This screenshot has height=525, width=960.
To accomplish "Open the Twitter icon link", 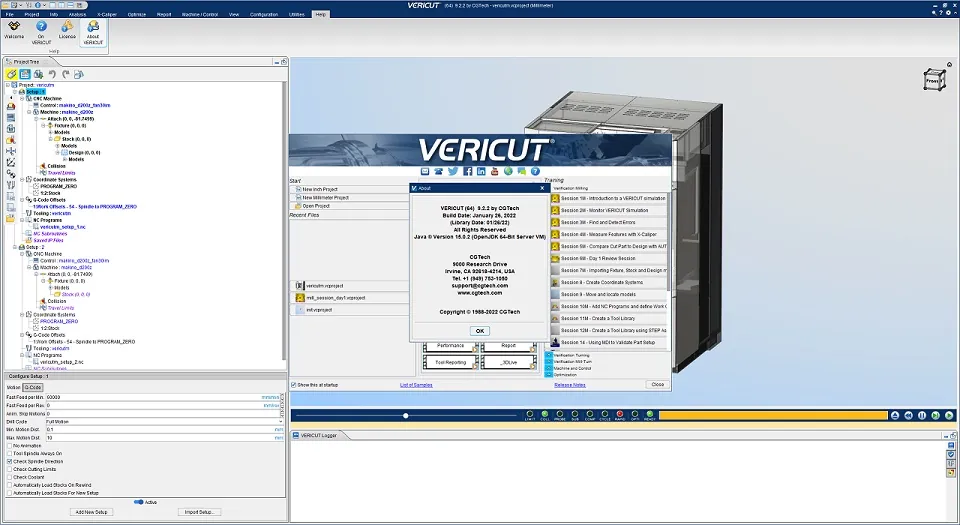I will click(452, 171).
